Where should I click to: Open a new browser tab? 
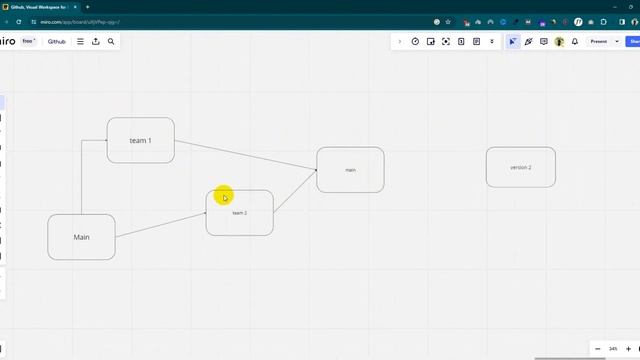click(87, 7)
